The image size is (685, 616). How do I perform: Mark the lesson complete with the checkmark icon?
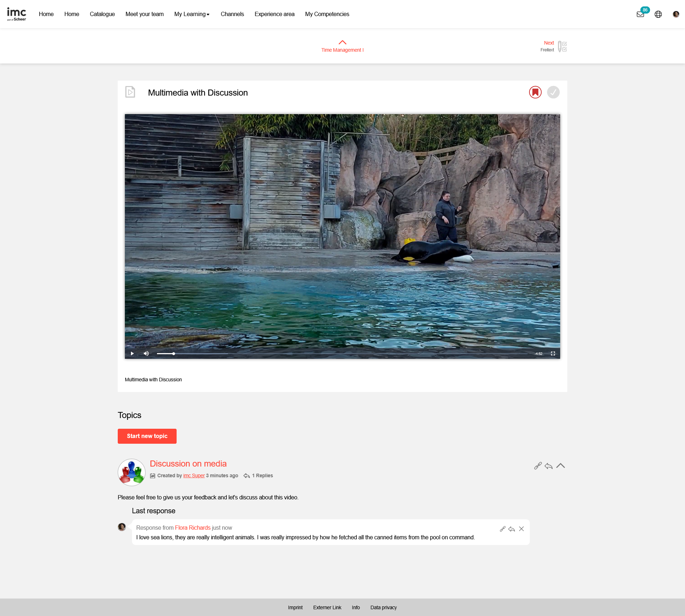[x=553, y=92]
